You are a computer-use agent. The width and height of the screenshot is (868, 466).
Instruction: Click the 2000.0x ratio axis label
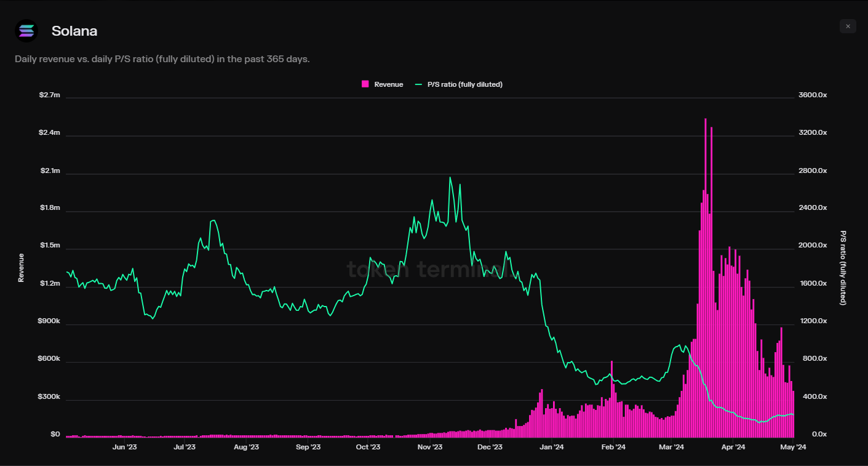813,246
